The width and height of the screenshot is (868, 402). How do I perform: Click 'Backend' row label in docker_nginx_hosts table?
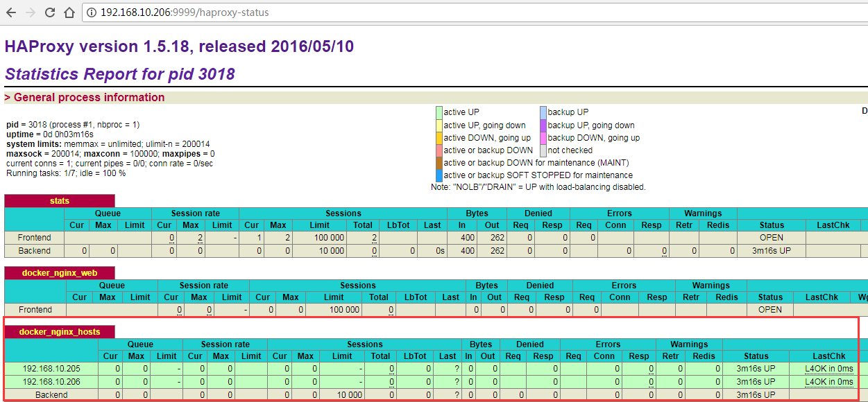tap(51, 395)
